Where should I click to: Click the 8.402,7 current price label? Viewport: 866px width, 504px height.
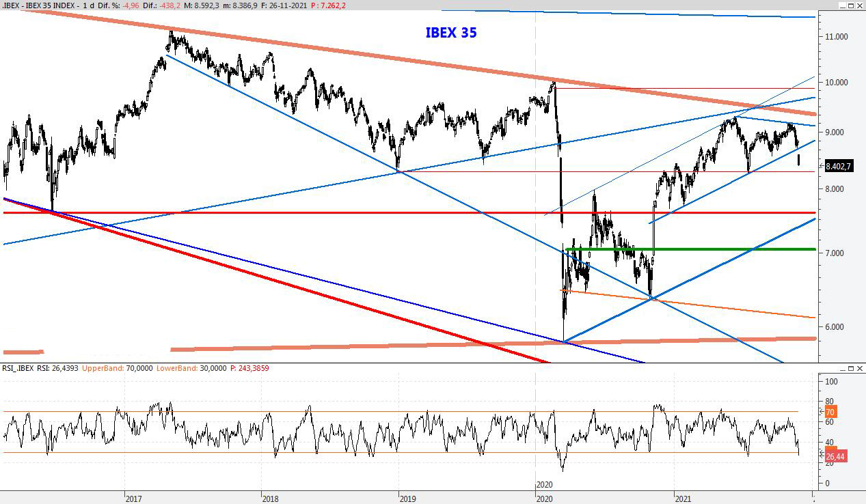pos(838,166)
